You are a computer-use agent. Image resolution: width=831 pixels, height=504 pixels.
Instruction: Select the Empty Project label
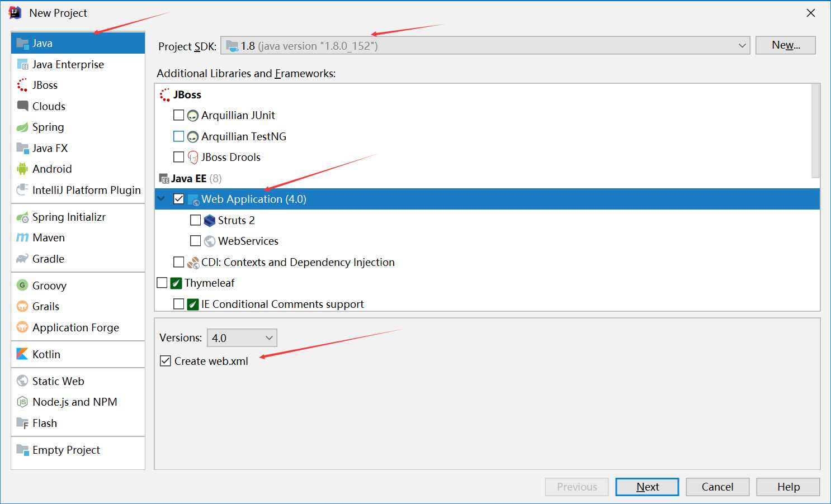(66, 450)
